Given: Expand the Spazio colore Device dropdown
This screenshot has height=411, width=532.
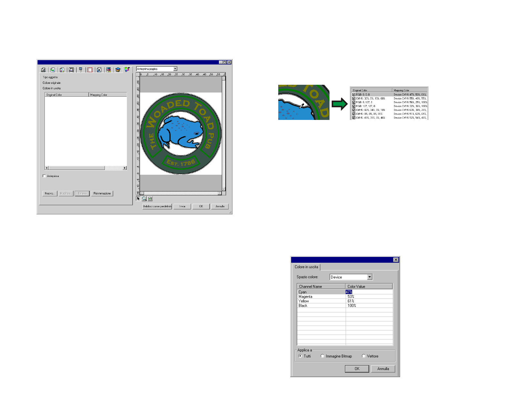Looking at the screenshot, I should click(369, 277).
